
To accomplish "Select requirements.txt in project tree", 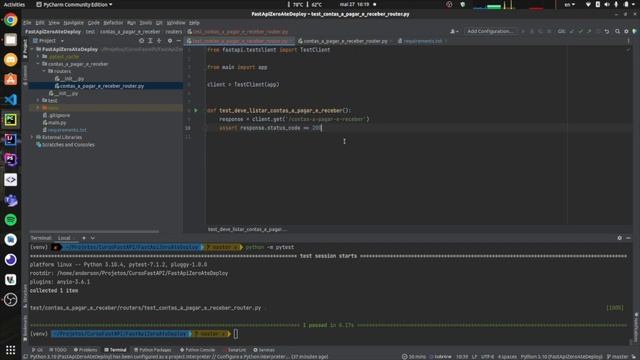I will coord(67,130).
